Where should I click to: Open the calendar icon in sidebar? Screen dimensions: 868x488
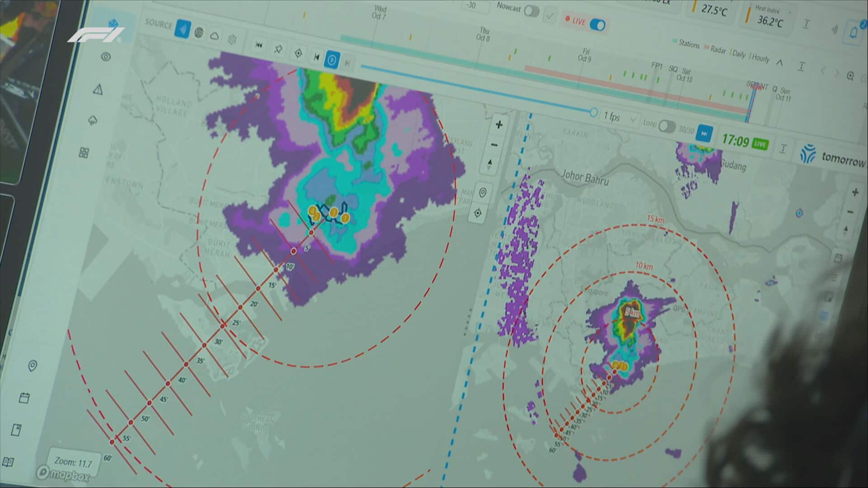pyautogui.click(x=24, y=398)
